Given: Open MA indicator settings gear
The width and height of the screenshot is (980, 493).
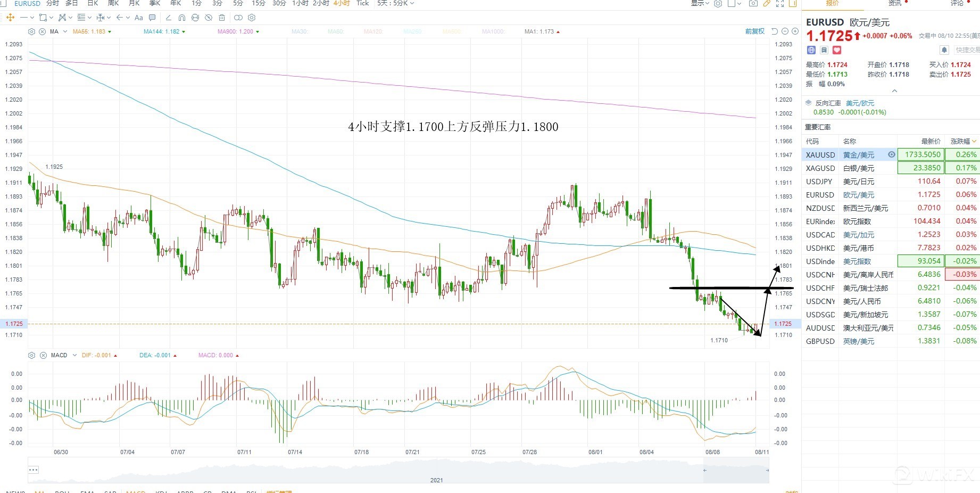Looking at the screenshot, I should click(x=31, y=32).
